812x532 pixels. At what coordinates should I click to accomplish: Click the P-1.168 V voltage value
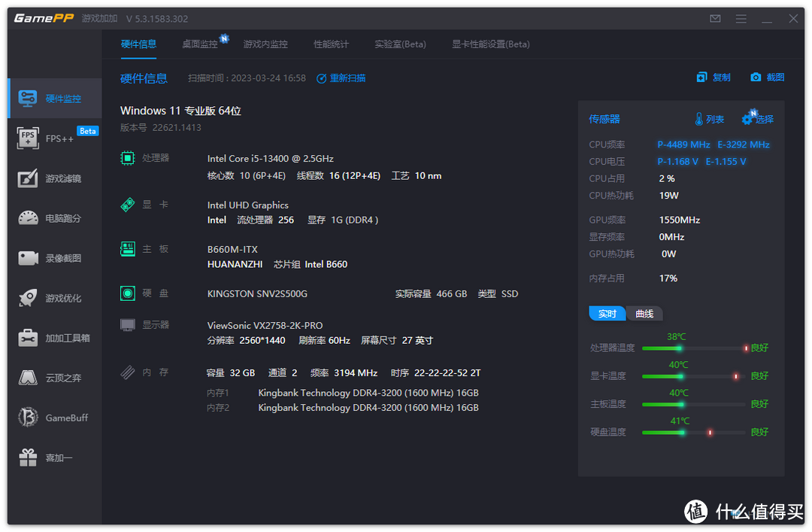pos(678,162)
